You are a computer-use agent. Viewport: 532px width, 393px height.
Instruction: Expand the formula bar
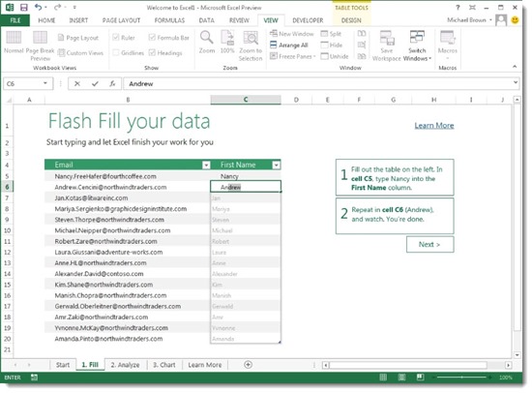coord(516,82)
